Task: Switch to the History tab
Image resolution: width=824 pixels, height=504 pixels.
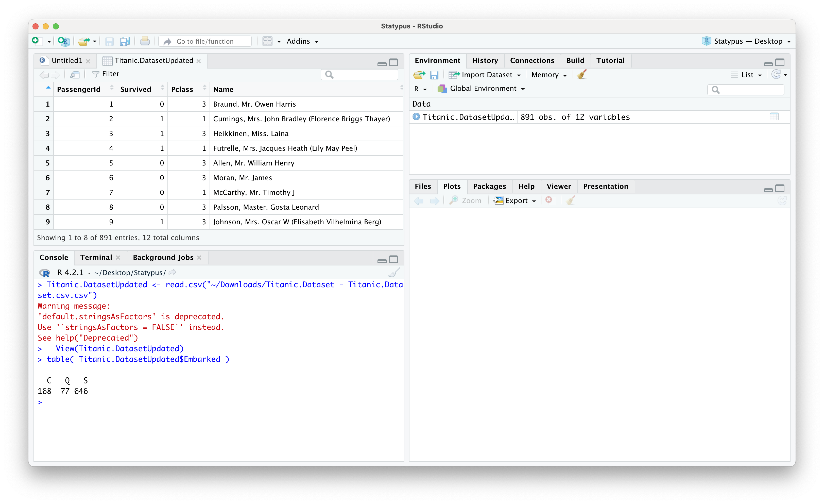Action: pyautogui.click(x=485, y=60)
